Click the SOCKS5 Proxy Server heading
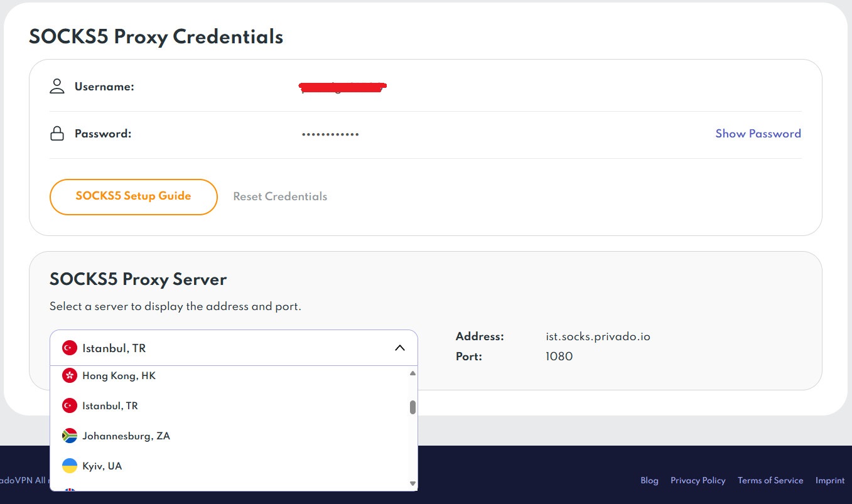 click(138, 279)
